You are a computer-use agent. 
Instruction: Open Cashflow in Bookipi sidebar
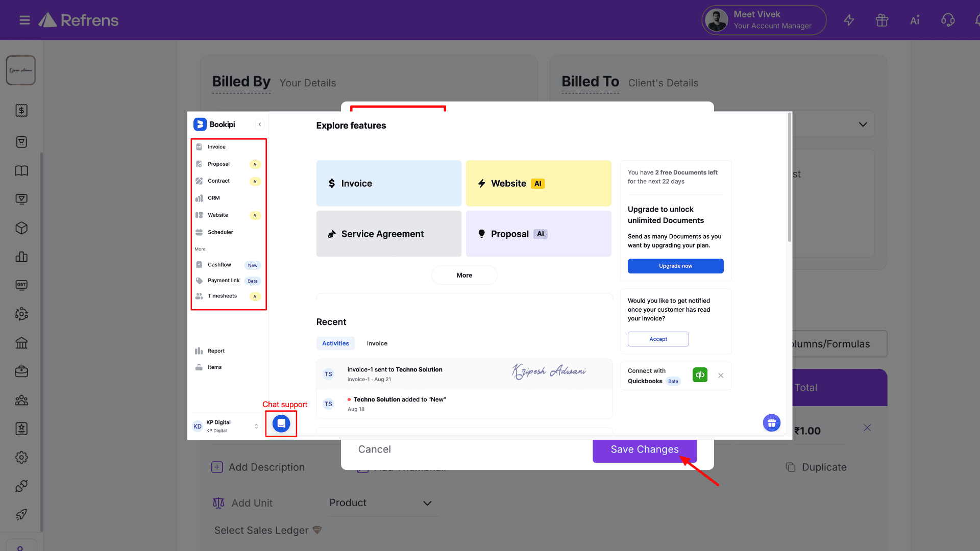tap(219, 265)
